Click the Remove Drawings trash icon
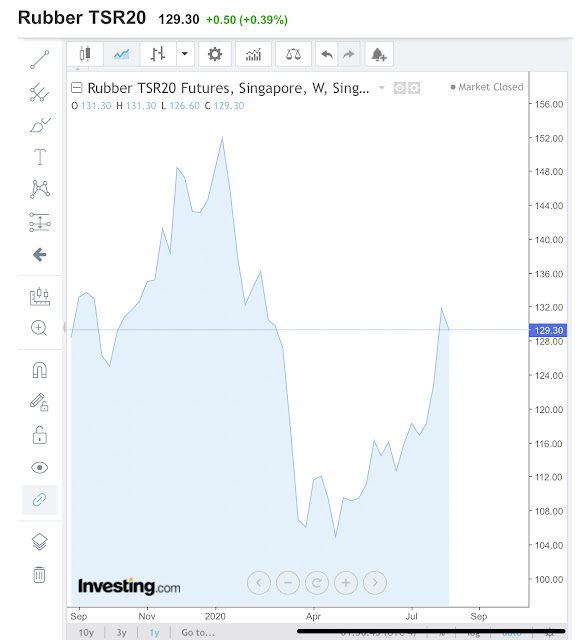This screenshot has width=587, height=640. 40,575
